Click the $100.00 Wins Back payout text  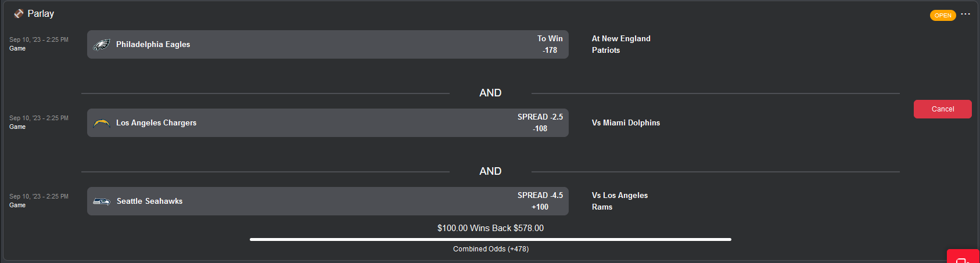coord(490,228)
